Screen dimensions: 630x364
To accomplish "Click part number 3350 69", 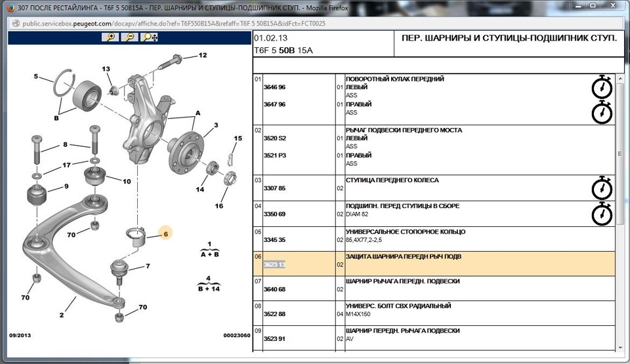I will tap(274, 214).
